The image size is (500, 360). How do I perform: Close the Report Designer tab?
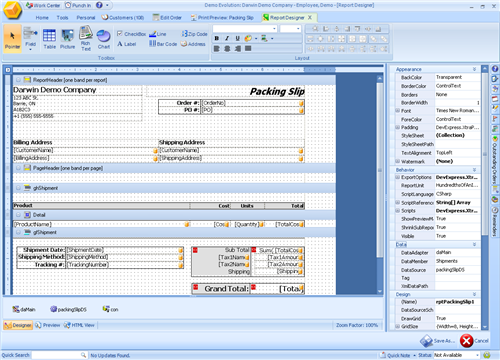coord(310,17)
